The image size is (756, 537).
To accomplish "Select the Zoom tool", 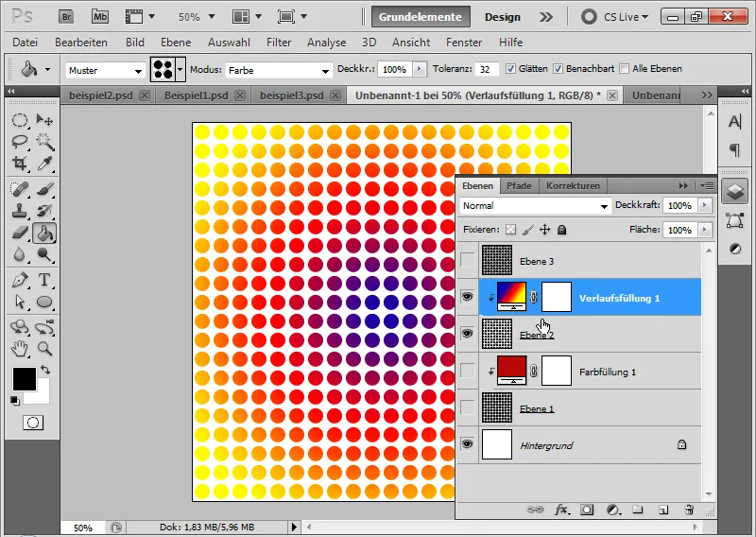I will tap(44, 348).
